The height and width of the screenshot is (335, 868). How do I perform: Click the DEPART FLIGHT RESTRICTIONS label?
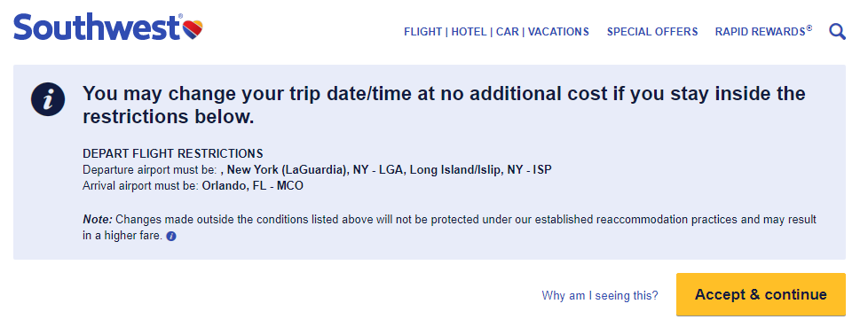[173, 153]
